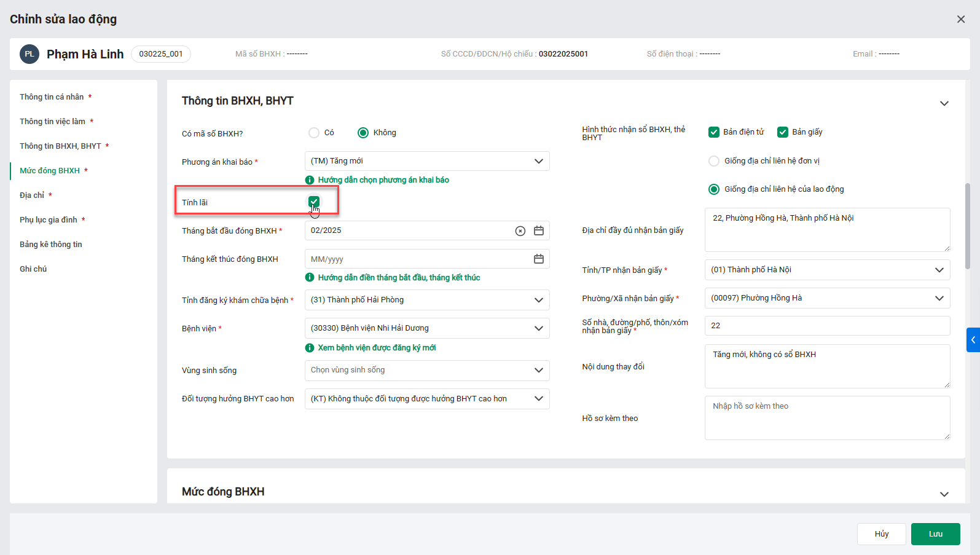Click info icon beside new hospital list

pyautogui.click(x=310, y=348)
